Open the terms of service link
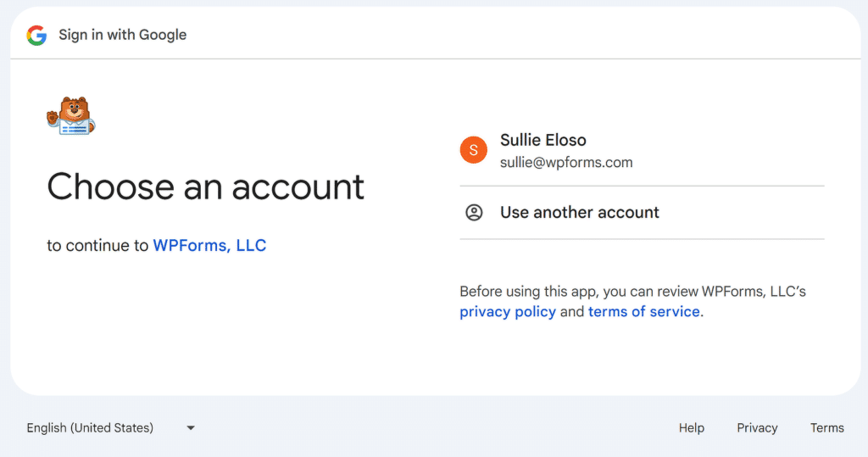868x457 pixels. (644, 312)
